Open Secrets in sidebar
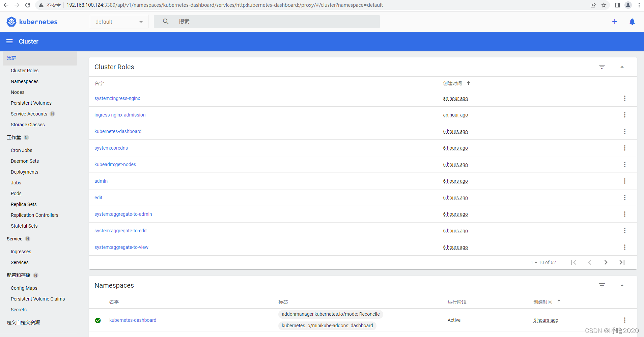 pyautogui.click(x=19, y=310)
